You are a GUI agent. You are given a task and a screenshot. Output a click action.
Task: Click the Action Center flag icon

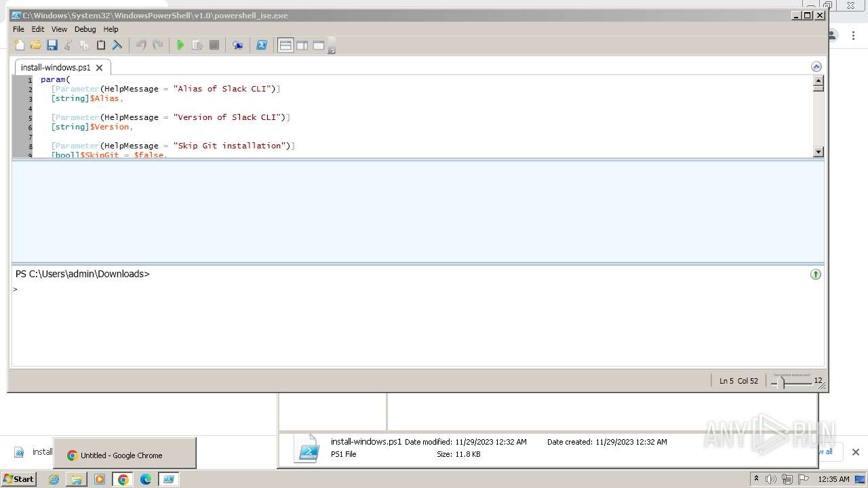pyautogui.click(x=803, y=479)
